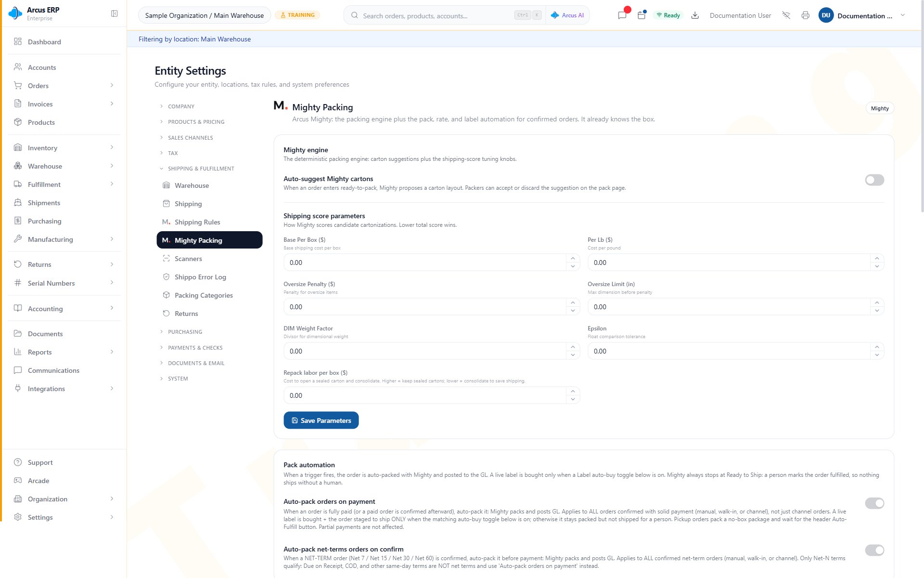The height and width of the screenshot is (578, 924).
Task: Expand the SYSTEM settings section
Action: pos(209,379)
